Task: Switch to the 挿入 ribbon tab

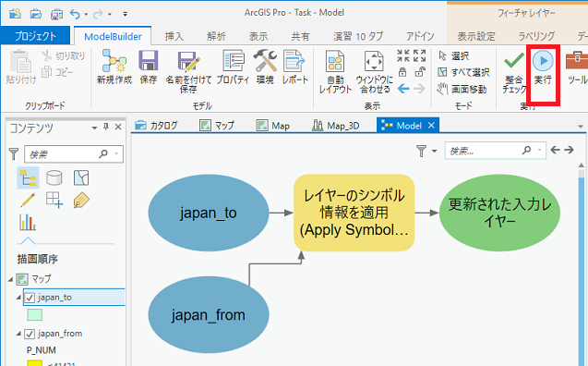Action: click(x=174, y=36)
